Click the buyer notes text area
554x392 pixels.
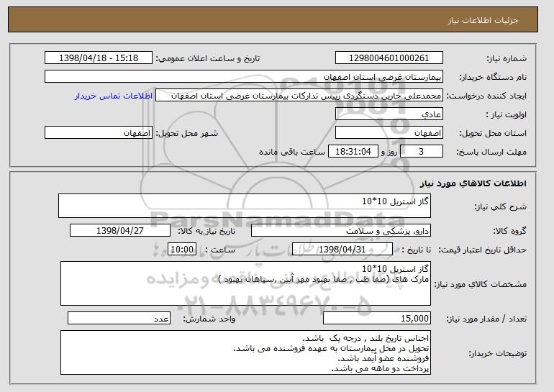(x=245, y=352)
